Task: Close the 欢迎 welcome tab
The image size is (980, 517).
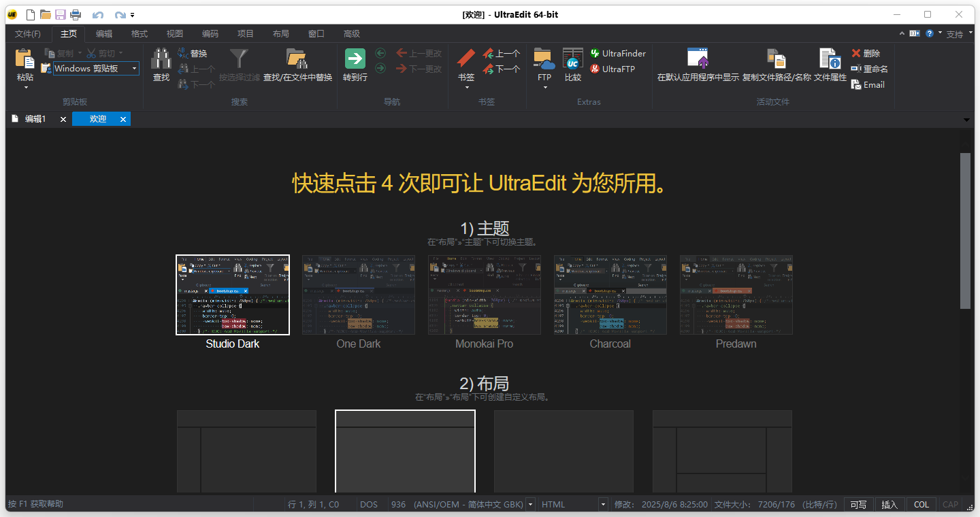Action: pos(123,119)
